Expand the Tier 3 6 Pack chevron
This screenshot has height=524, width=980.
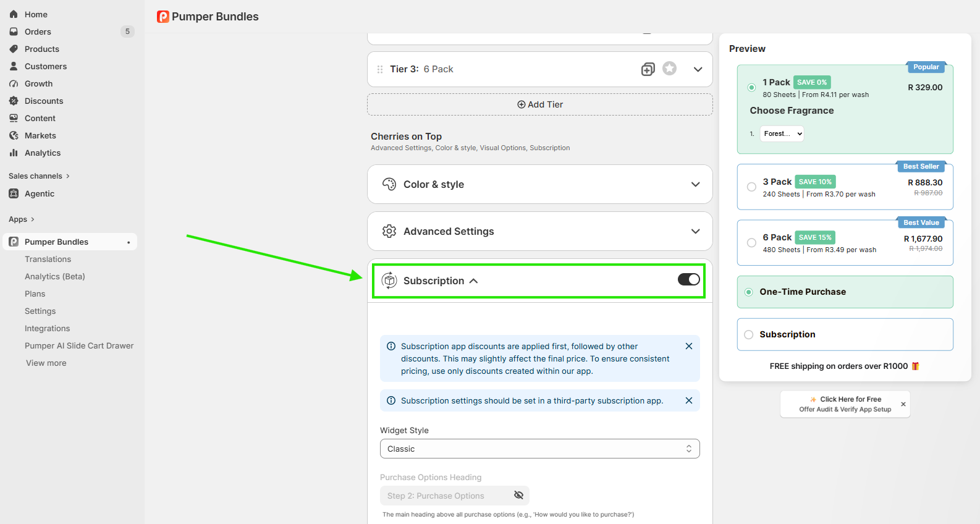click(x=698, y=69)
